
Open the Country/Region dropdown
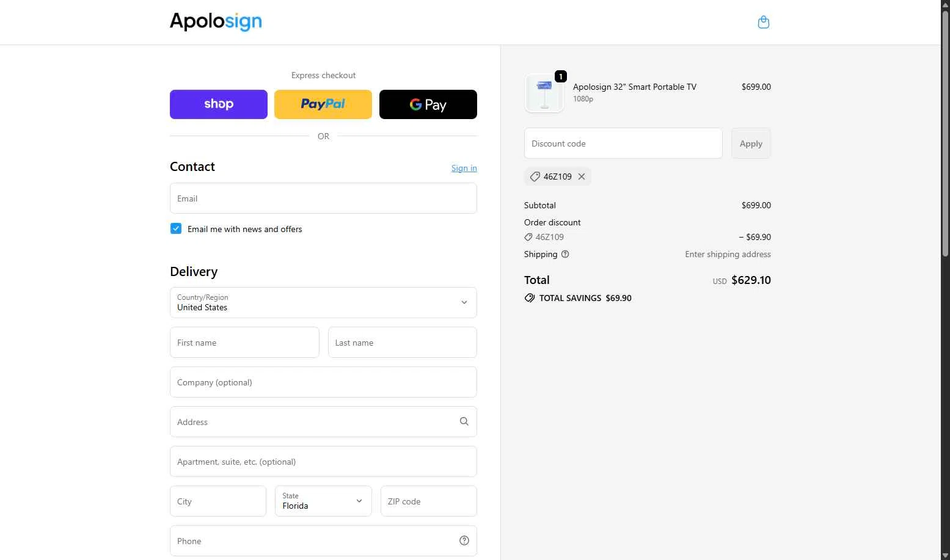(x=323, y=302)
